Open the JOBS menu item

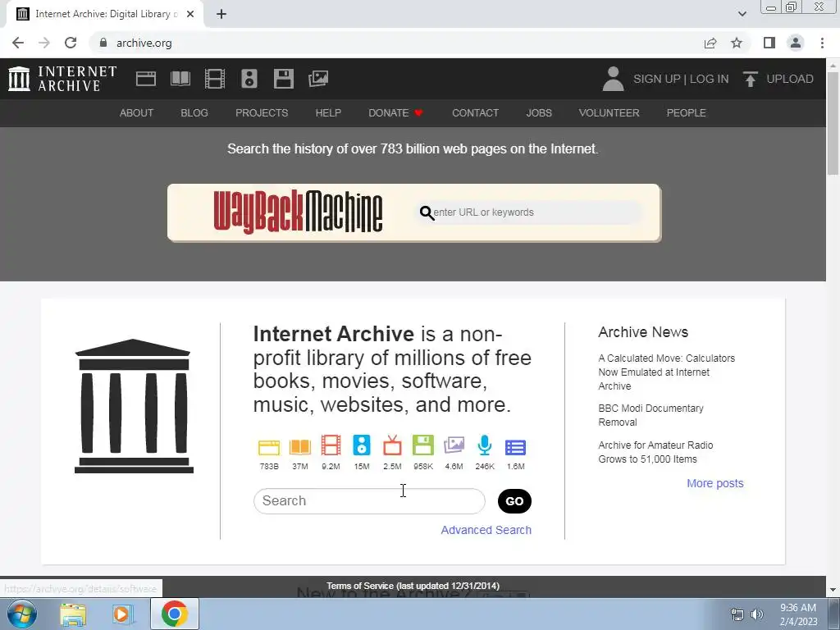539,113
